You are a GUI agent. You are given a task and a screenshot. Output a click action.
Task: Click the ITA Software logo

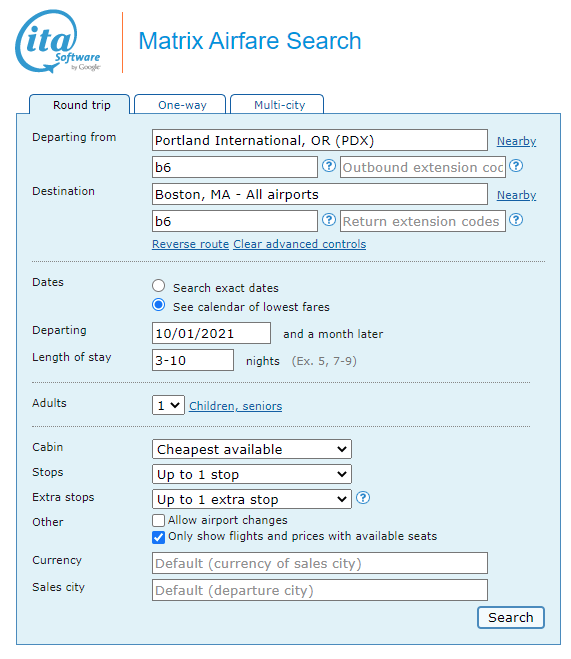tap(58, 41)
